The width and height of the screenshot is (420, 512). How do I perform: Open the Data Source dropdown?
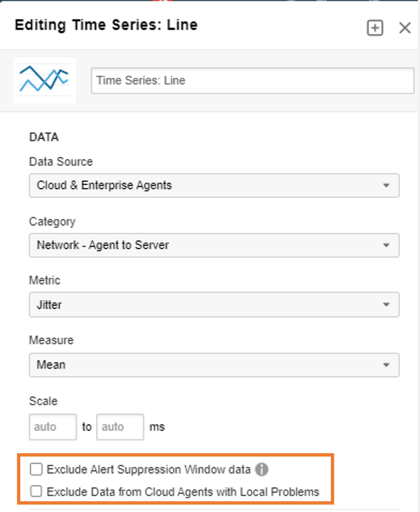pyautogui.click(x=214, y=185)
